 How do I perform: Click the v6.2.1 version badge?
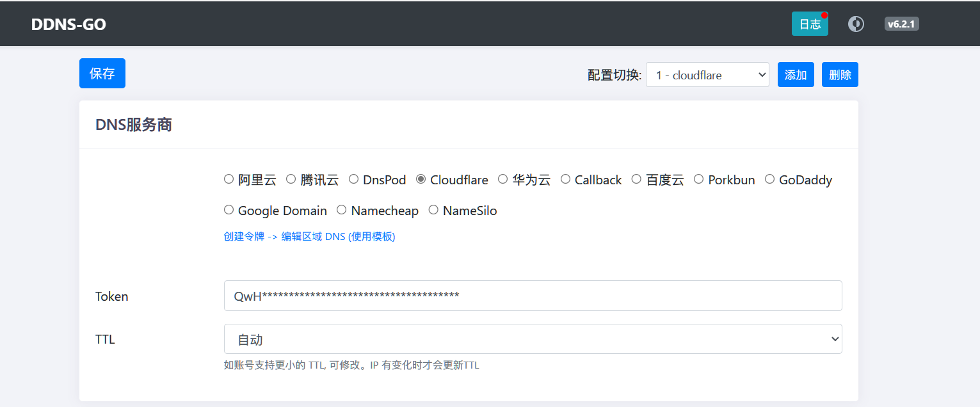[x=901, y=24]
